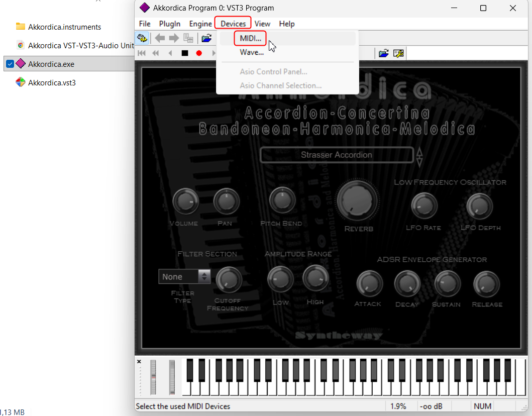The width and height of the screenshot is (532, 416).
Task: Click the step-back transport arrow
Action: (170, 53)
